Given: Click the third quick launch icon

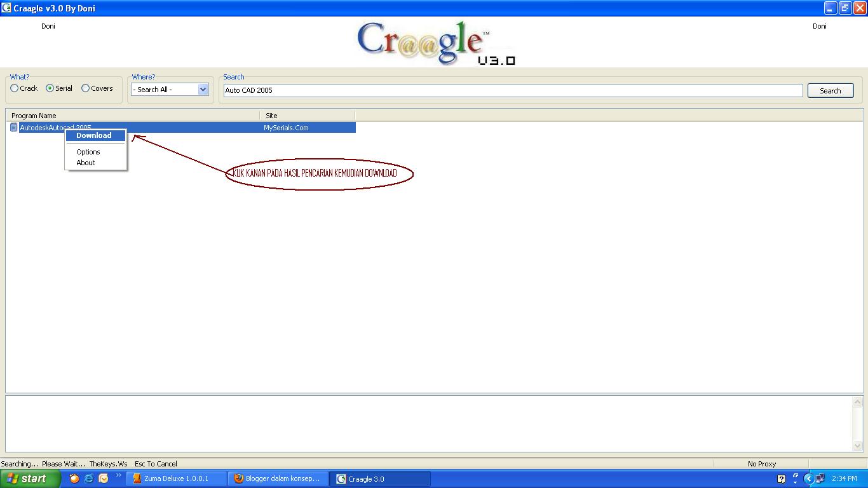Looking at the screenshot, I should click(x=104, y=478).
